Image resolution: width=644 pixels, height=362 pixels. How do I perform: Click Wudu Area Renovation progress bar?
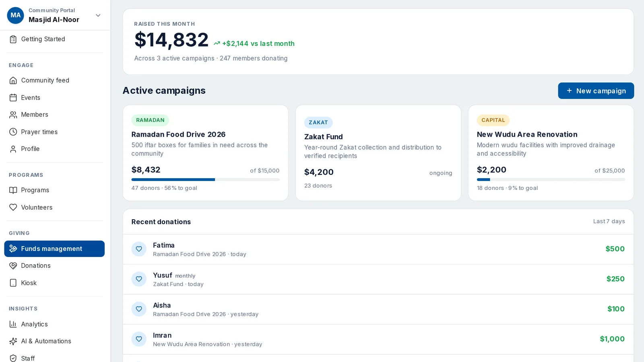(x=551, y=179)
